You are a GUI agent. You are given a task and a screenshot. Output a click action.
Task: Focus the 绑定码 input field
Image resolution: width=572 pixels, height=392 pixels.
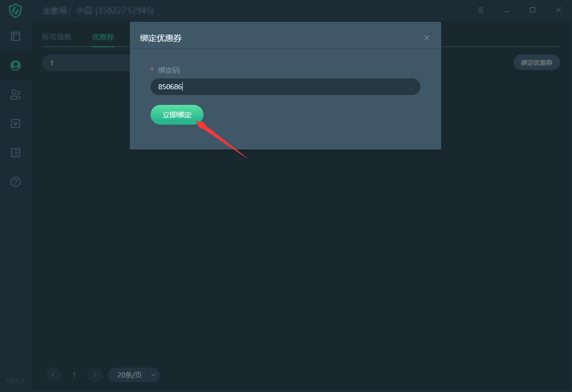[x=285, y=87]
